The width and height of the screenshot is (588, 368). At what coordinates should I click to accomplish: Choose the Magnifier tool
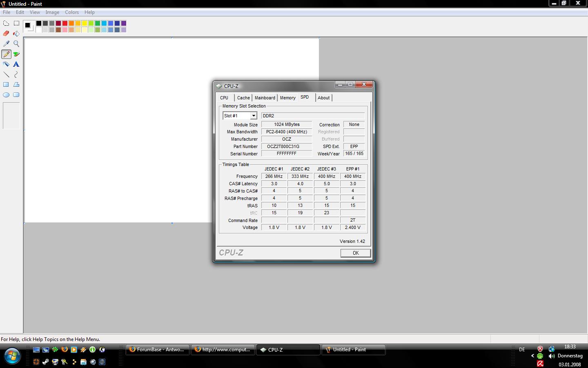(16, 44)
